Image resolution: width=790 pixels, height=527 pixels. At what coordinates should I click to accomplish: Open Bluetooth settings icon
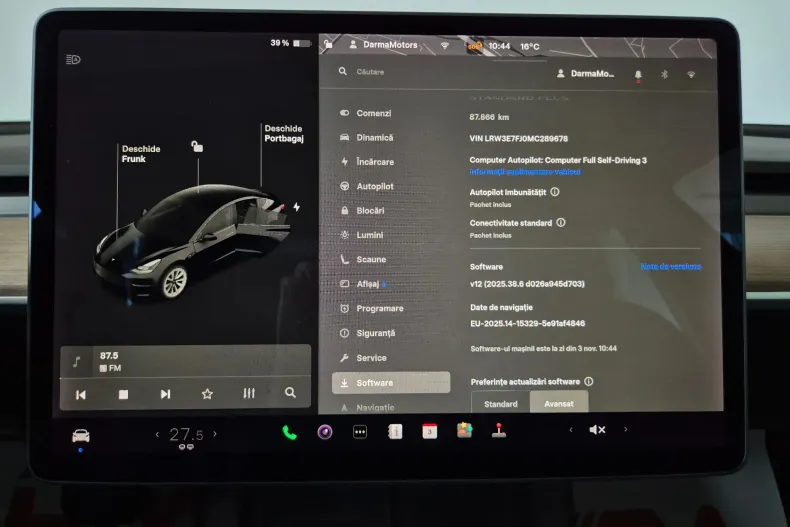[x=664, y=75]
